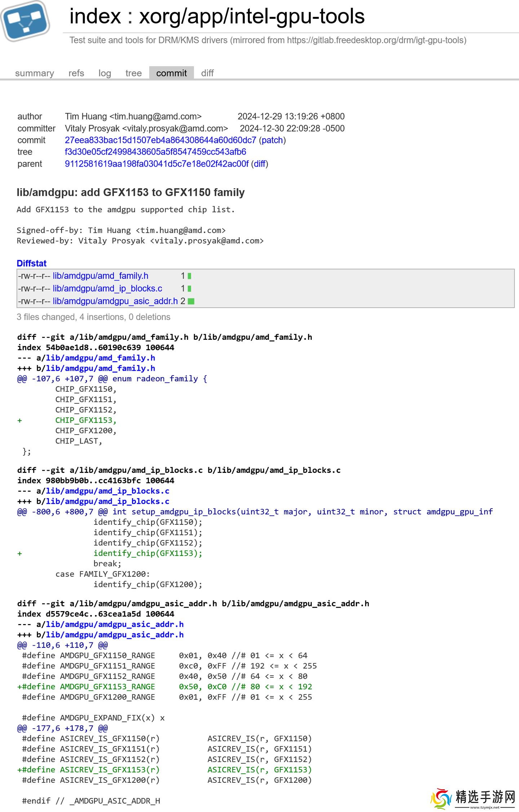Screen dimensions: 519x812
Task: Open the tree hash f3d30e05 link
Action: (155, 152)
